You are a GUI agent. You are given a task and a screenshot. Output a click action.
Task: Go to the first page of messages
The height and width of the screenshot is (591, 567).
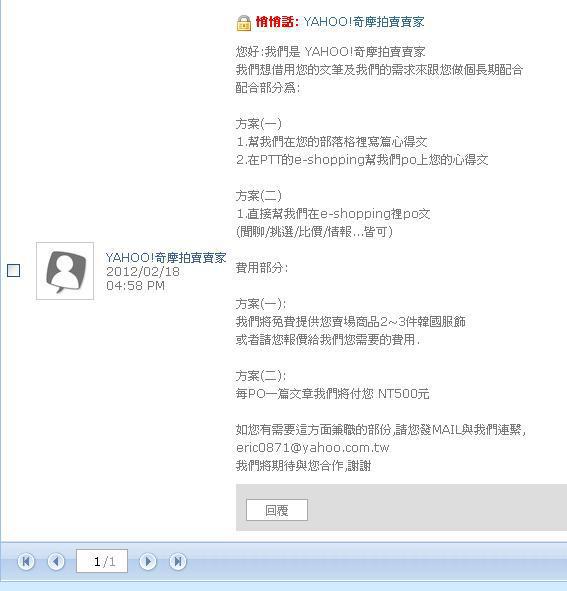click(26, 562)
